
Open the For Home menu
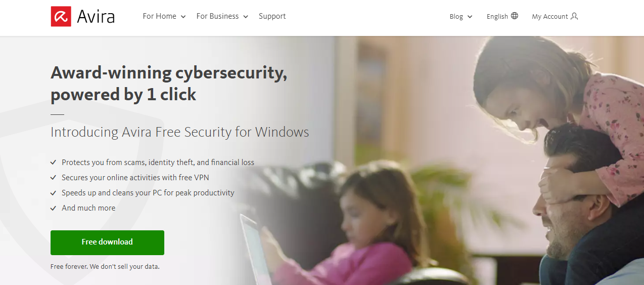pos(160,16)
